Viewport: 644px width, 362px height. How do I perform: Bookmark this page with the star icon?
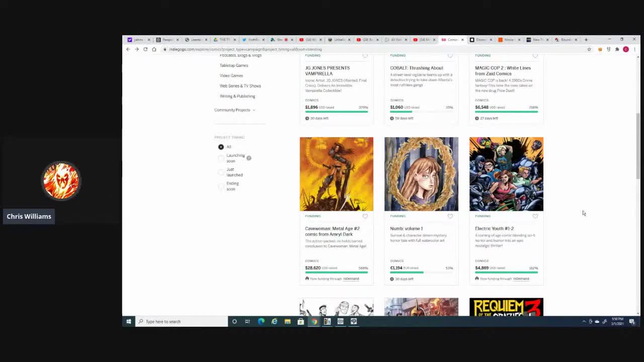(x=589, y=49)
